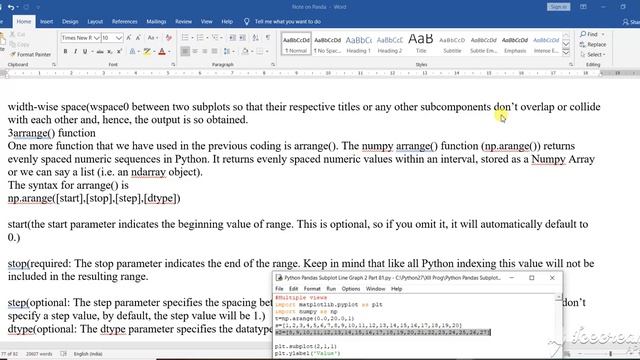Image resolution: width=640 pixels, height=360 pixels.
Task: Open Font dialog launcher
Action: click(173, 65)
